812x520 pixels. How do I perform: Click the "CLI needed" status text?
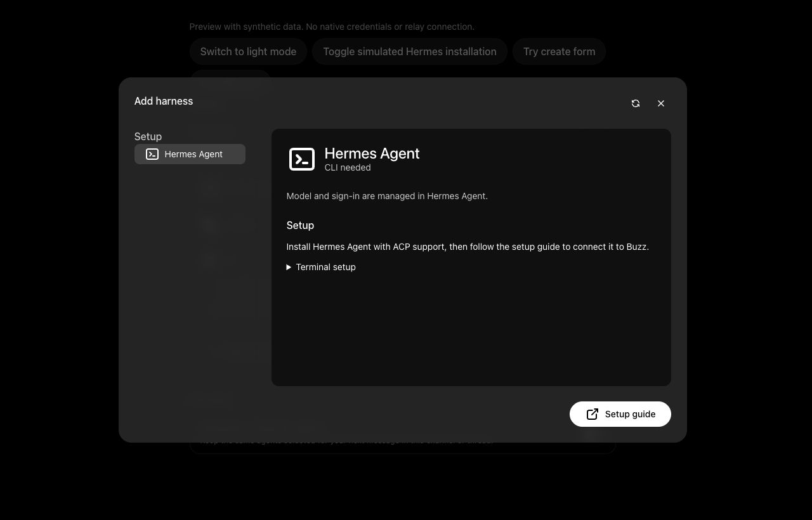[348, 168]
